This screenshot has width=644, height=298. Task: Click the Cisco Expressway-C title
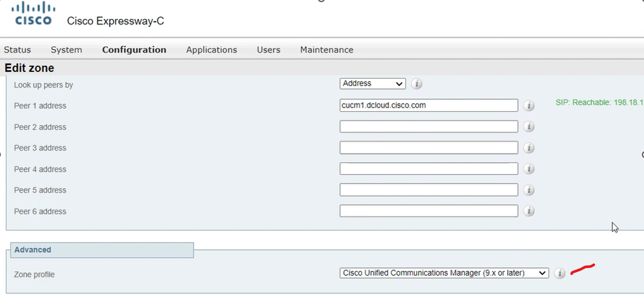pyautogui.click(x=116, y=21)
